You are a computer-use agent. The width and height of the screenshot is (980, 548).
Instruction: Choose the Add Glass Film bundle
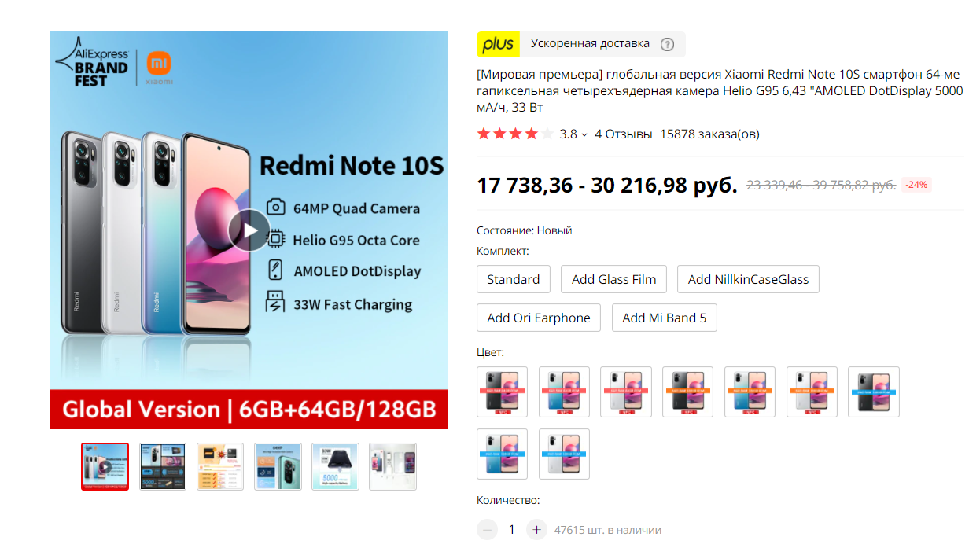tap(614, 279)
